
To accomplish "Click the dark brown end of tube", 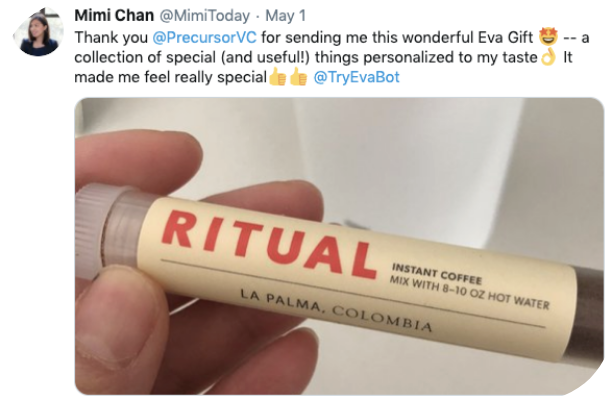I will (589, 317).
